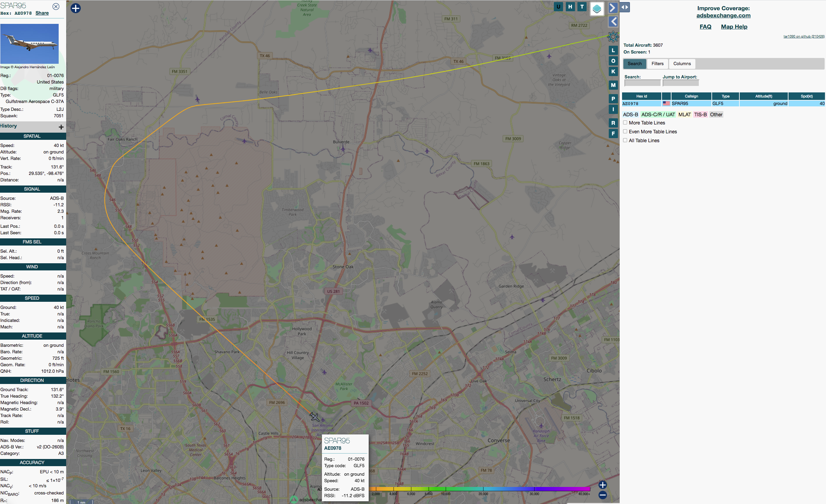This screenshot has width=826, height=504.
Task: Close the SPAR95 aircraft info panel
Action: click(56, 6)
